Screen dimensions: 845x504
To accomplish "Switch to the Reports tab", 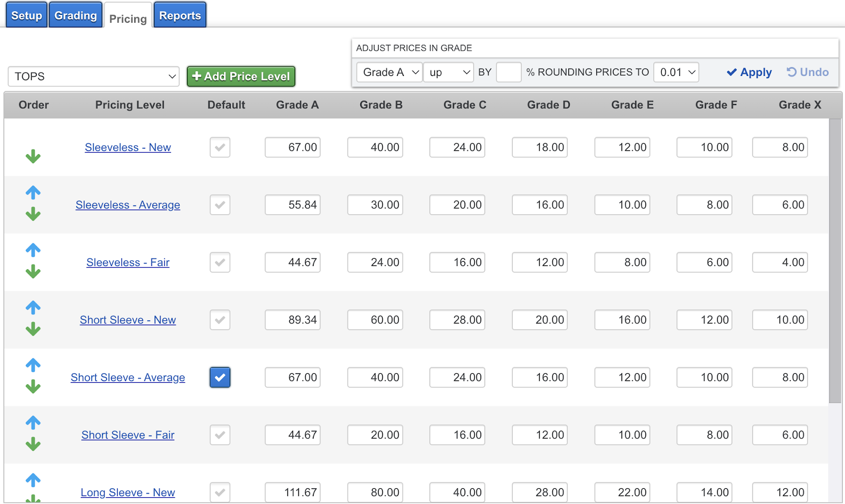I will (180, 15).
